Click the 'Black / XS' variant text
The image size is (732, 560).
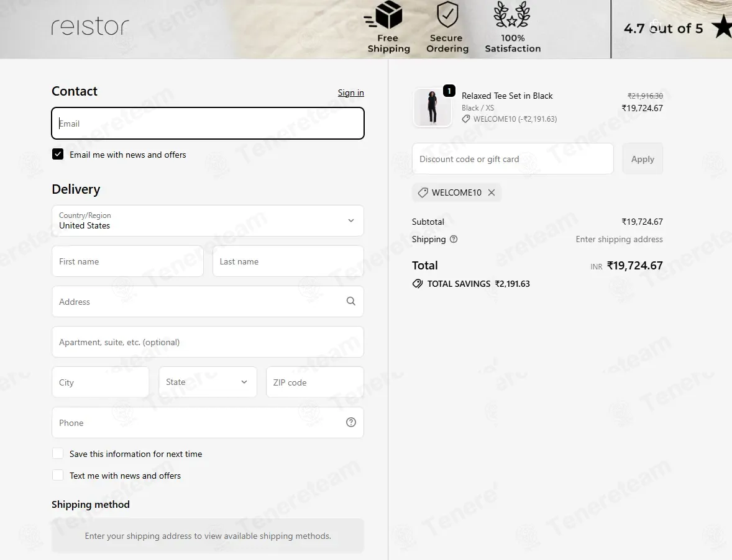[x=478, y=107]
